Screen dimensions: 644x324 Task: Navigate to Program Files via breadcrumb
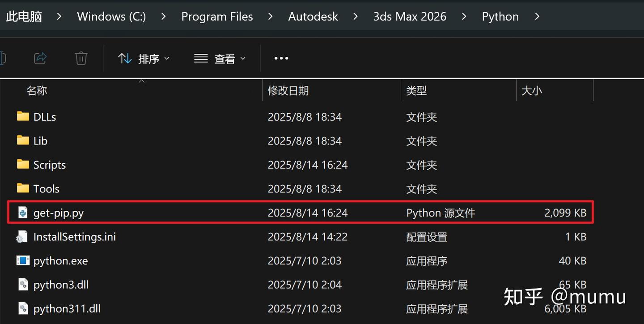[217, 17]
